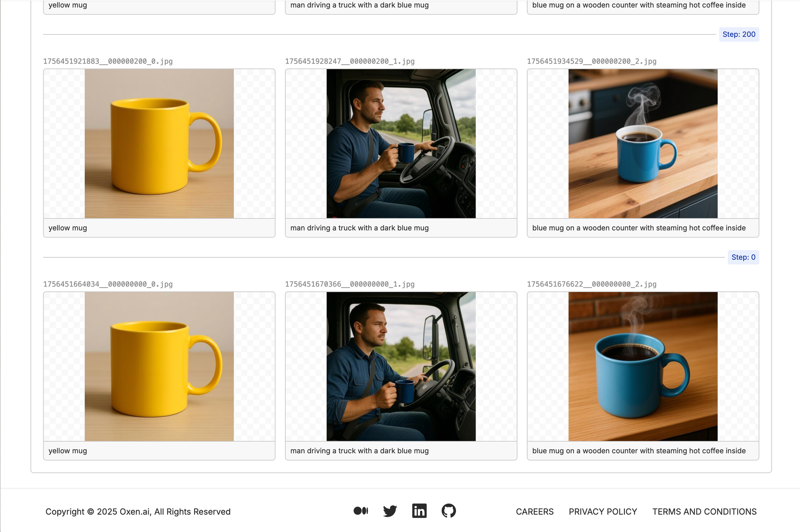Open step 0 blue coffee mug image
This screenshot has width=800, height=532.
point(642,366)
